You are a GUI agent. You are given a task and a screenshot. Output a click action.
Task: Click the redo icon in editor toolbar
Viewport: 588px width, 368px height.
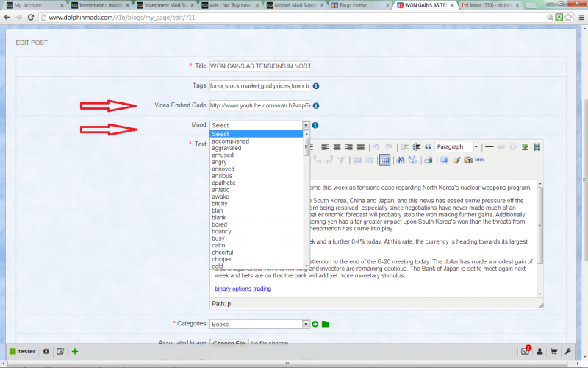389,146
